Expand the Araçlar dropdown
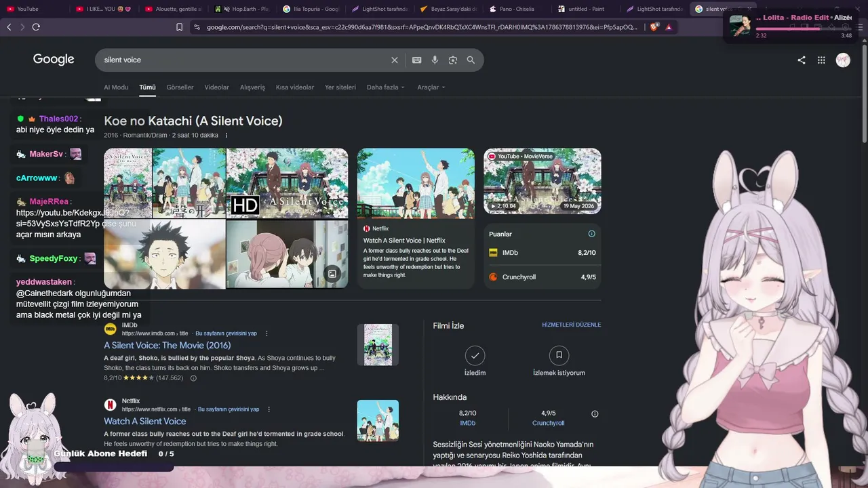The image size is (868, 488). tap(431, 87)
